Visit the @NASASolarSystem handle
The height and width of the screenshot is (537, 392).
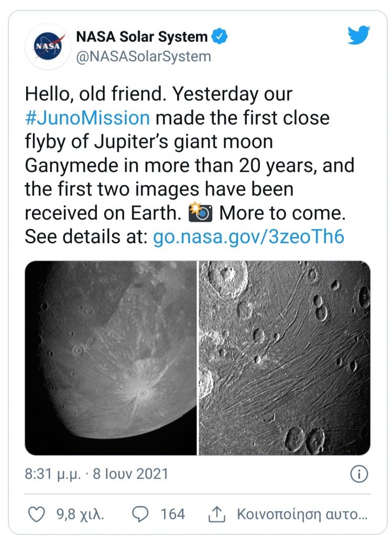144,56
